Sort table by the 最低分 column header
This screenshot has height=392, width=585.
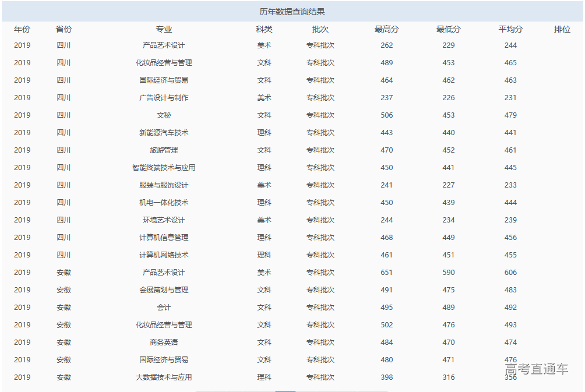[x=448, y=28]
